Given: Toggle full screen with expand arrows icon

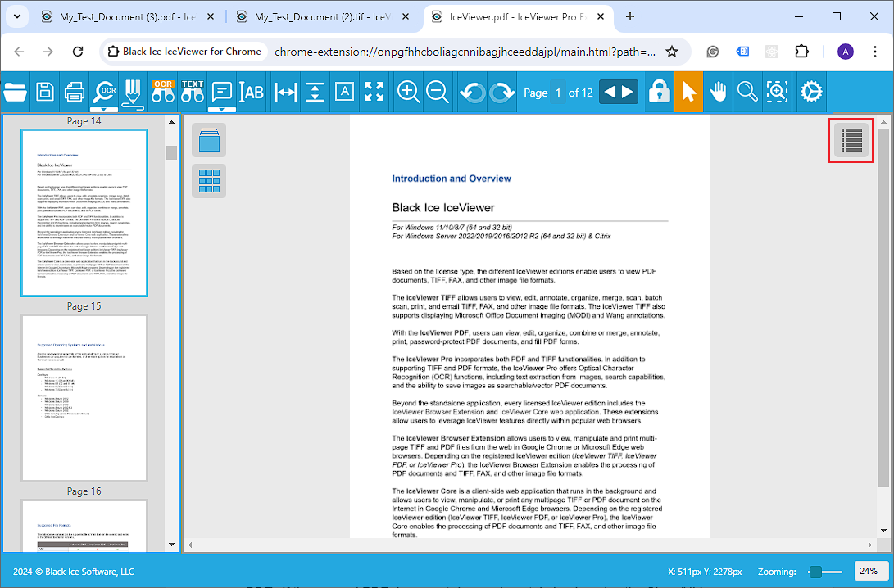Looking at the screenshot, I should click(374, 92).
